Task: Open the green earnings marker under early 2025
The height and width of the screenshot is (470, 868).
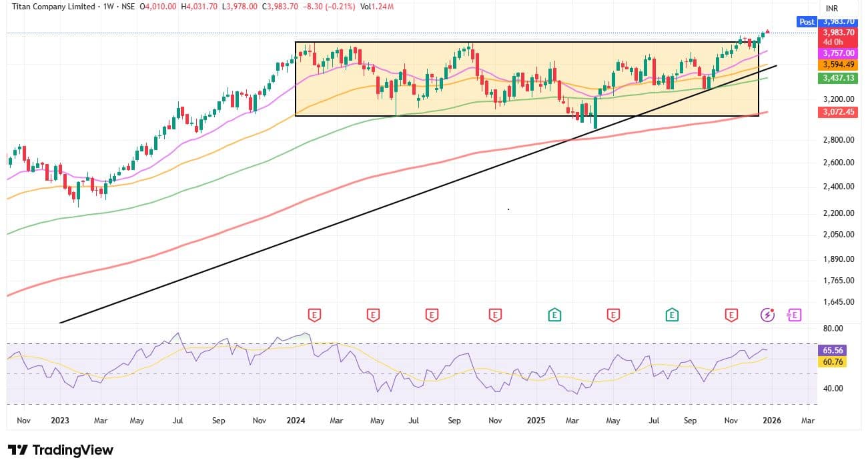Action: (x=554, y=315)
